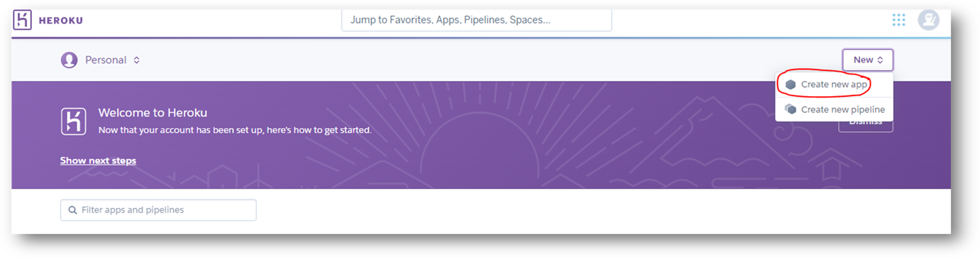Open the Show next steps link
Viewport: 980px width, 258px height.
(x=98, y=161)
